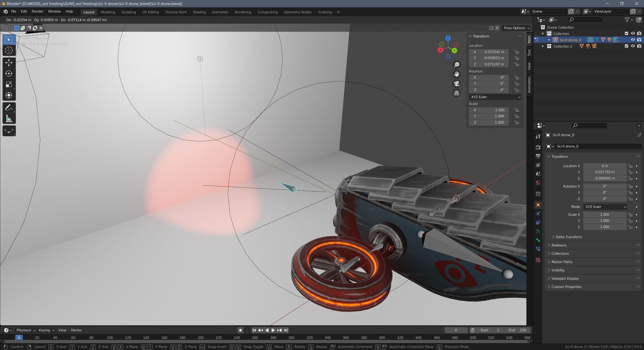Open the Playback popover in timeline
This screenshot has width=644, height=350.
(25, 330)
